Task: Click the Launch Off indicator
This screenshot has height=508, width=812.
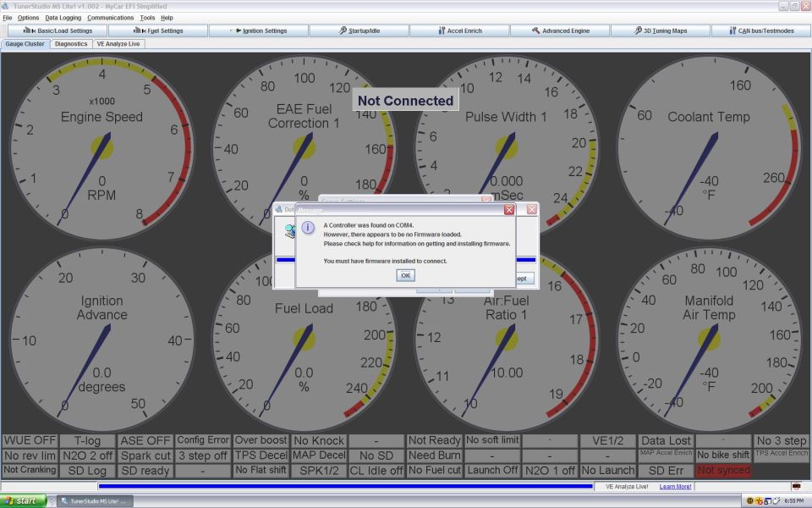Action: [x=492, y=471]
